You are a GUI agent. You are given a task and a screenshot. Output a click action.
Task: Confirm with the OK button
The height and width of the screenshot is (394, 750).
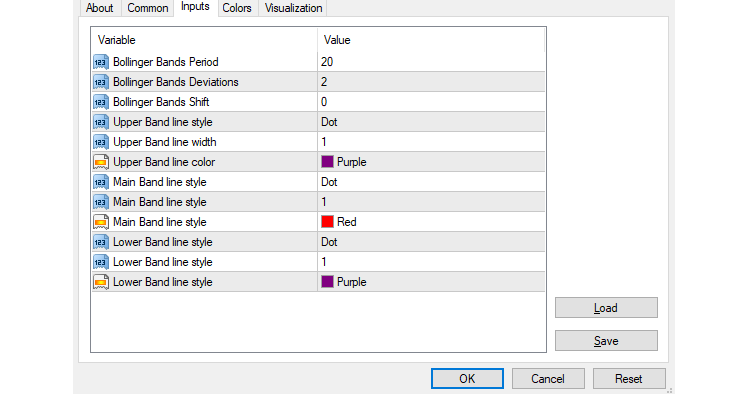coord(467,379)
